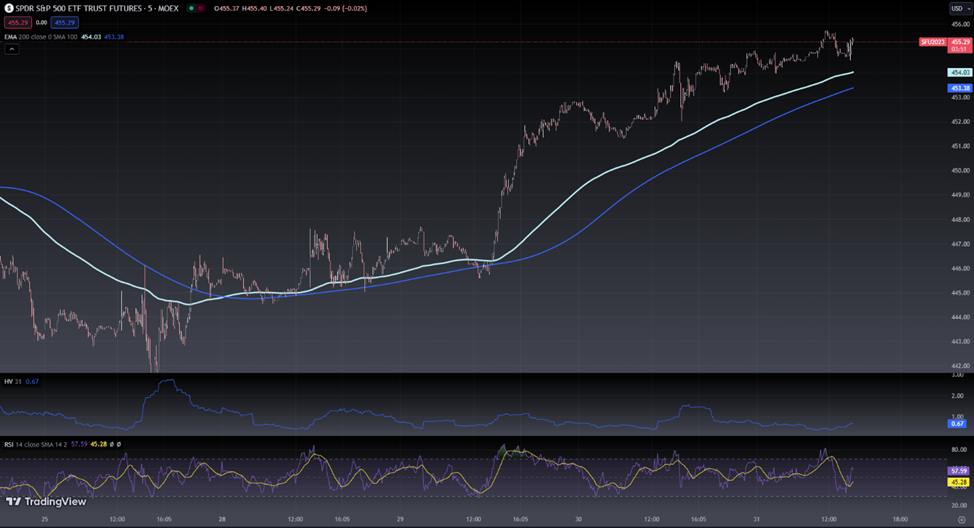Screen dimensions: 974x528
Task: Click the −0.09 (−0.02%) change value
Action: 343,9
